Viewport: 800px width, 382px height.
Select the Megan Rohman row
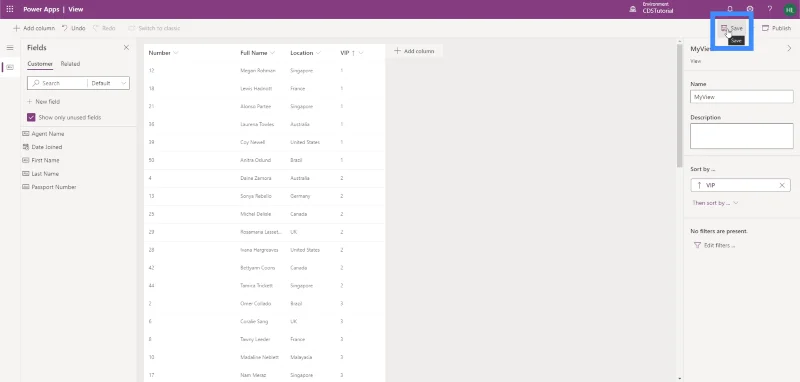coord(264,70)
